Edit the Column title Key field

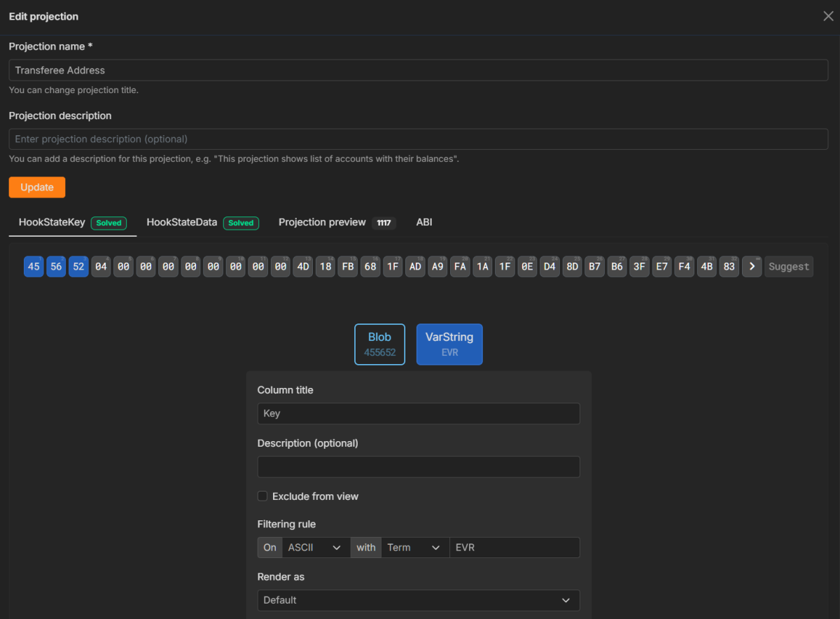click(x=419, y=413)
